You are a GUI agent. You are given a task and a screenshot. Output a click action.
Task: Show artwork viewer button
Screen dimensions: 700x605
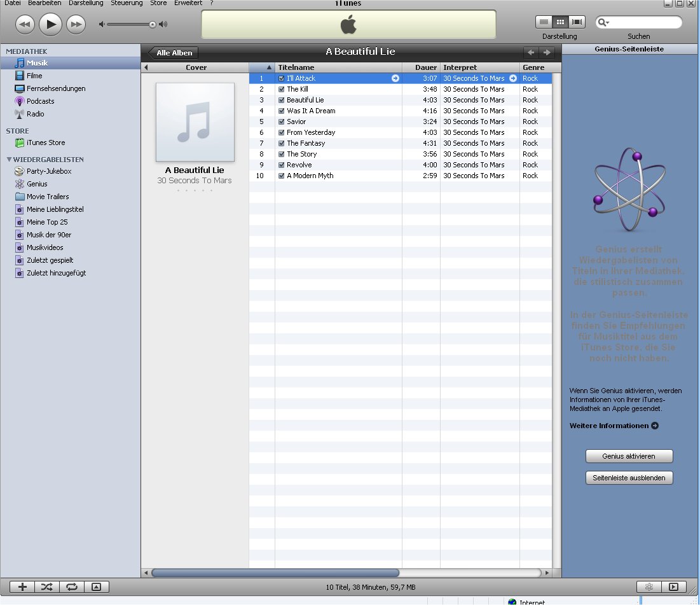(x=97, y=587)
